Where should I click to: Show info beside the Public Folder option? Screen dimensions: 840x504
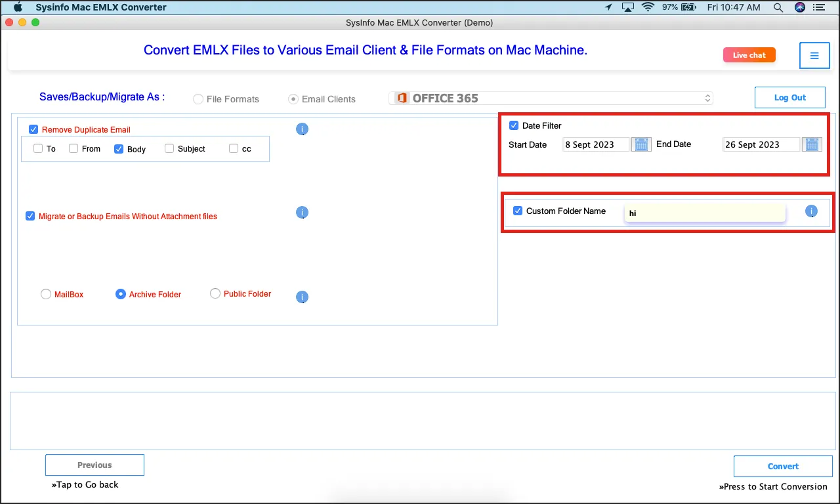tap(302, 297)
